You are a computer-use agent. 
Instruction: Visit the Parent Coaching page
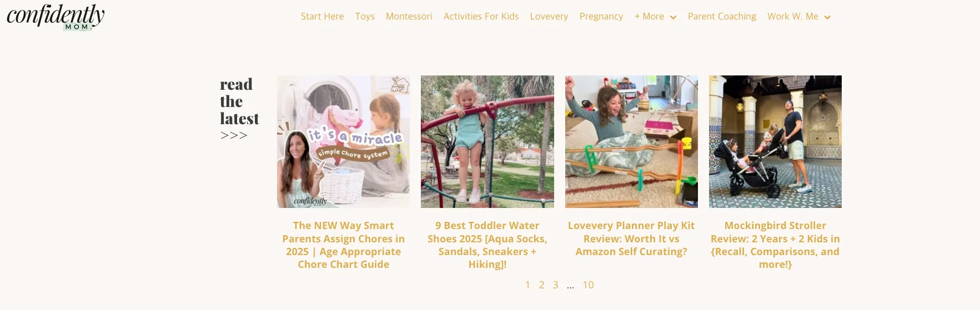coord(722,17)
